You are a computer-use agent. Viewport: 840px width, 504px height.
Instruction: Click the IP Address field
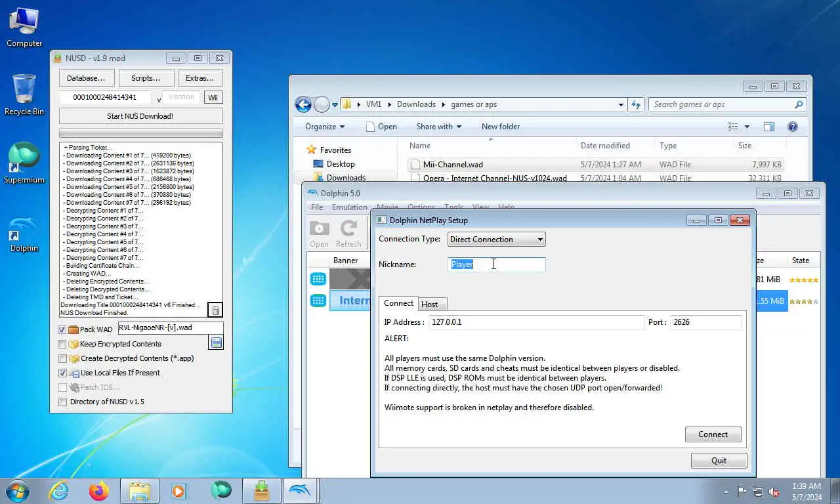click(x=536, y=322)
